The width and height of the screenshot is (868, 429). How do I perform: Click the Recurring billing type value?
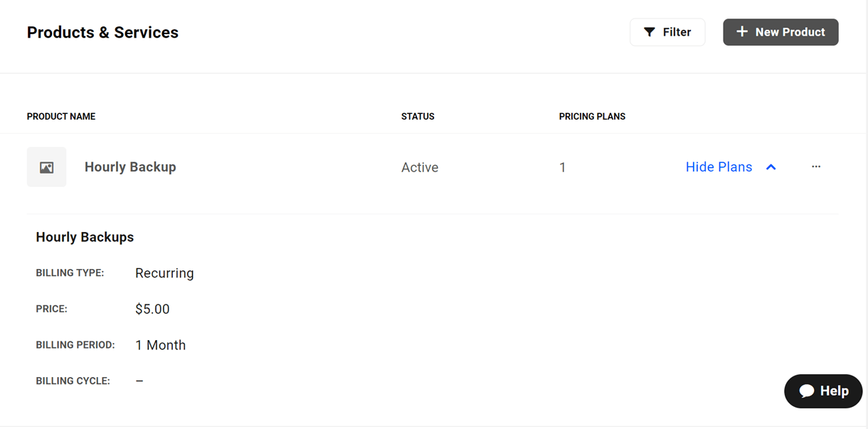point(164,273)
